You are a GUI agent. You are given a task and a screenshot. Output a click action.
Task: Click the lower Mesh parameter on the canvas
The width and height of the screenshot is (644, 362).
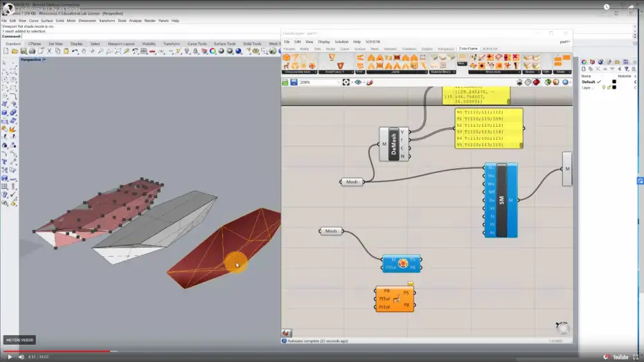click(x=331, y=231)
